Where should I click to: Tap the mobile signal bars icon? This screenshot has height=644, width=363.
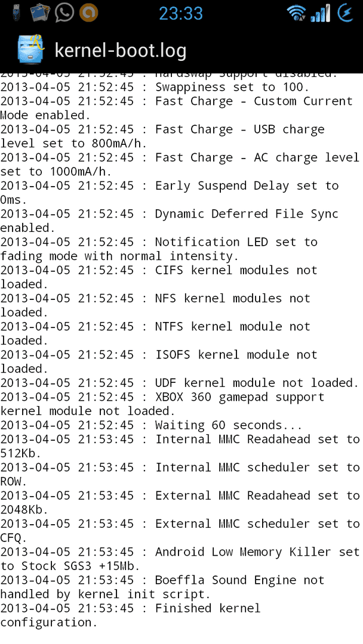[320, 13]
